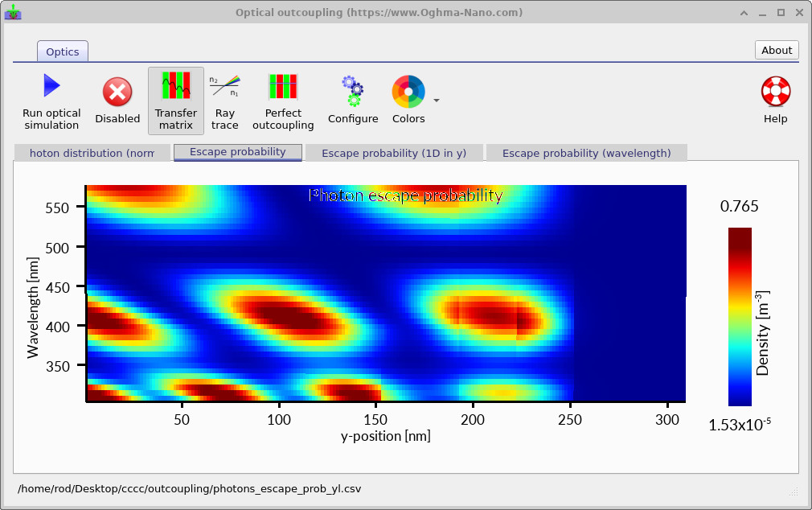The width and height of the screenshot is (812, 510).
Task: Open Escape probability (wavelength) tab
Action: tap(586, 153)
